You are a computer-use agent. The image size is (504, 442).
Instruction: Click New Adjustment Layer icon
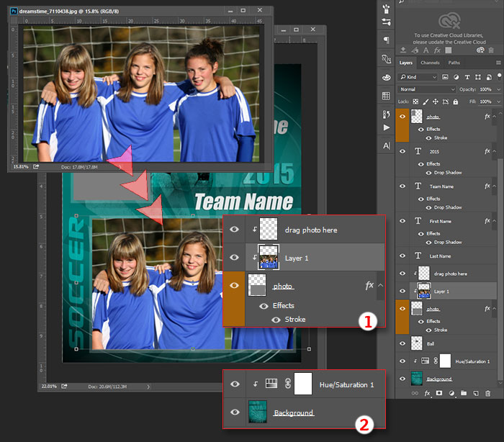click(x=451, y=393)
